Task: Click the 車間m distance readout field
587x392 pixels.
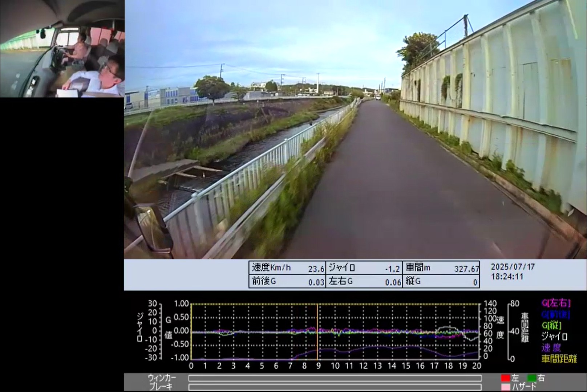Action: [441, 268]
